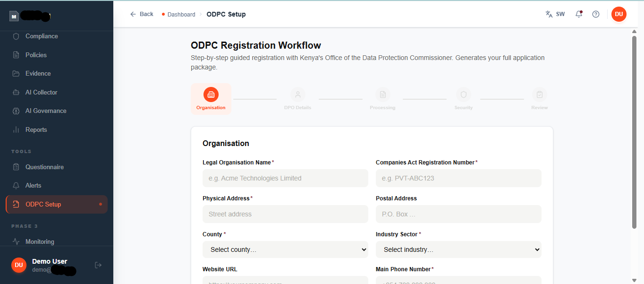Open the help question mark icon
This screenshot has height=284, width=644.
(596, 14)
